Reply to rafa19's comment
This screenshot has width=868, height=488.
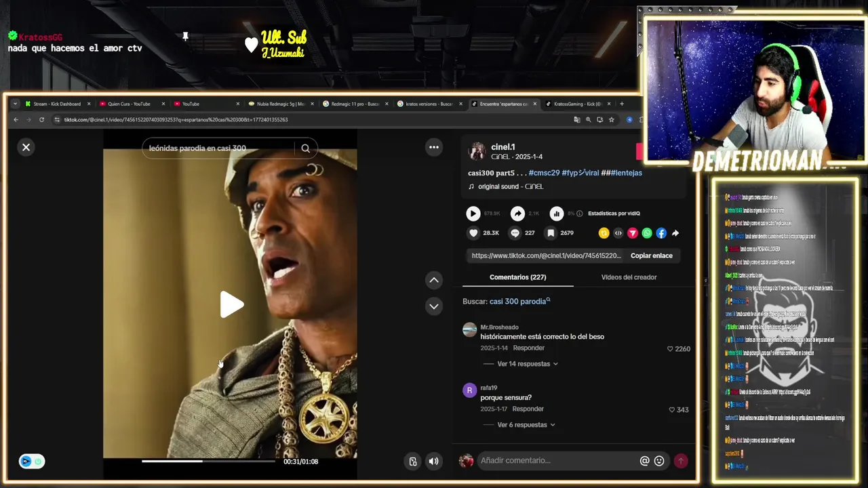(528, 409)
